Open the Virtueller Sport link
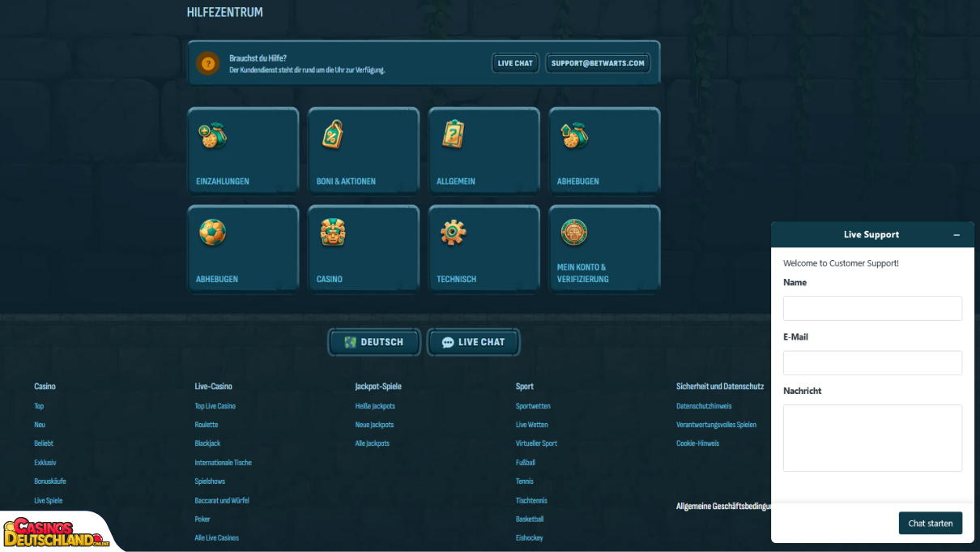The height and width of the screenshot is (552, 980). click(x=537, y=443)
